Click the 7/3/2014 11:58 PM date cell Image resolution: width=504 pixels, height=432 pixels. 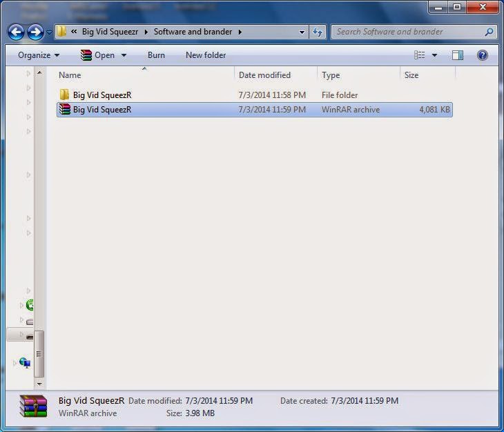pyautogui.click(x=272, y=95)
